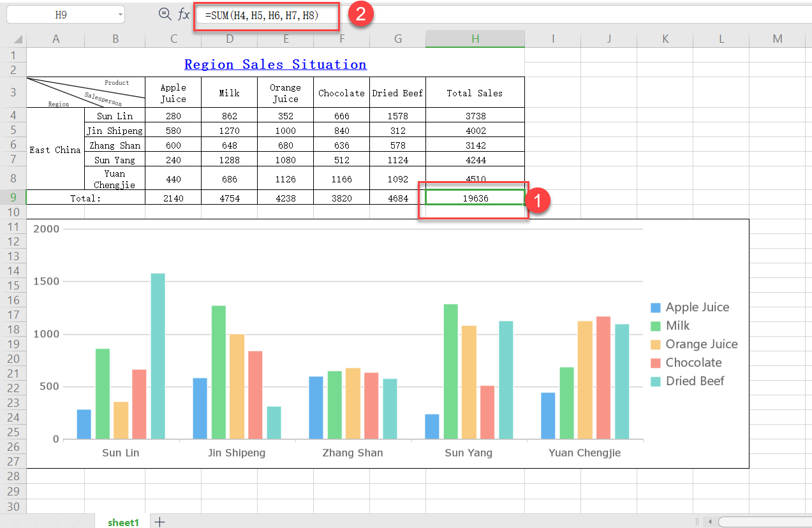Select the row 9 header
This screenshot has height=528, width=812.
coord(13,197)
